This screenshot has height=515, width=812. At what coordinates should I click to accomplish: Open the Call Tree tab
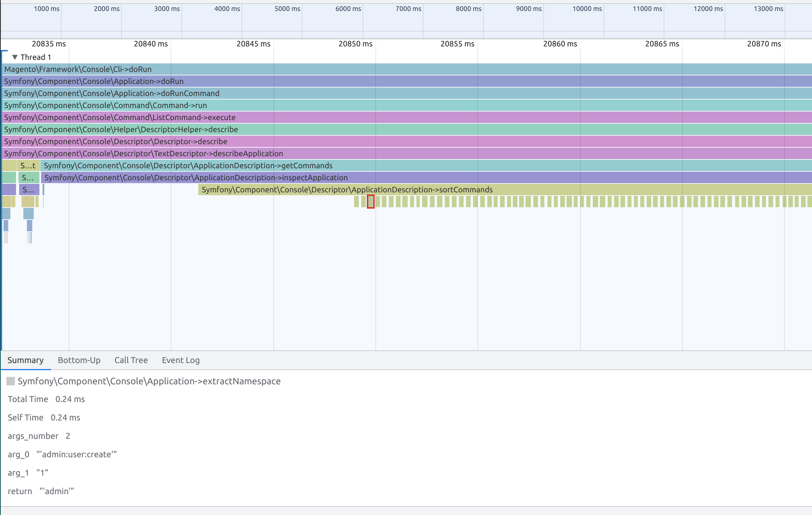(x=131, y=360)
